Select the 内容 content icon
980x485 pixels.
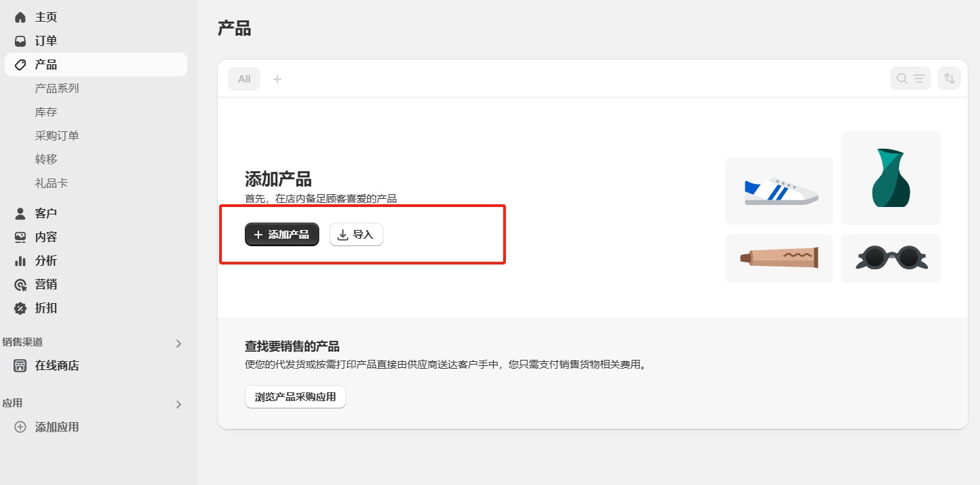coord(20,236)
